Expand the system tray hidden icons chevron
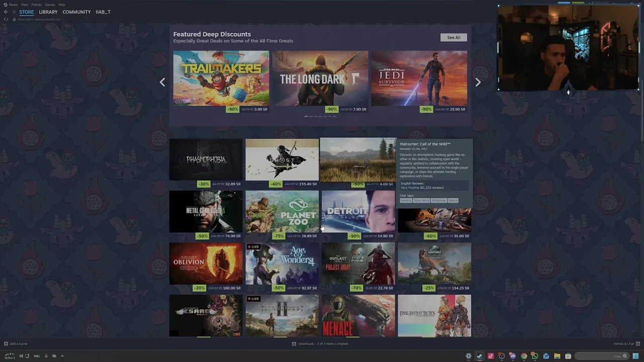This screenshot has height=362, width=644. point(62,356)
